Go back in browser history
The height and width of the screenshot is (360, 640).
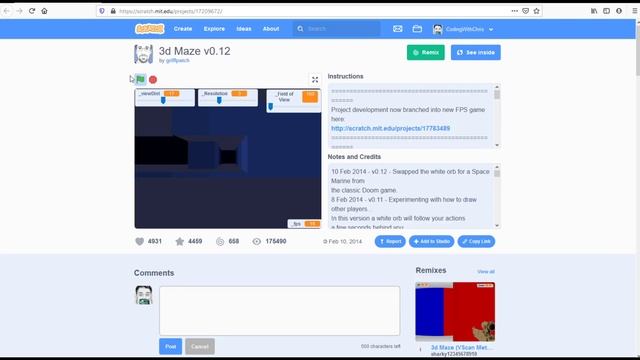(x=7, y=11)
